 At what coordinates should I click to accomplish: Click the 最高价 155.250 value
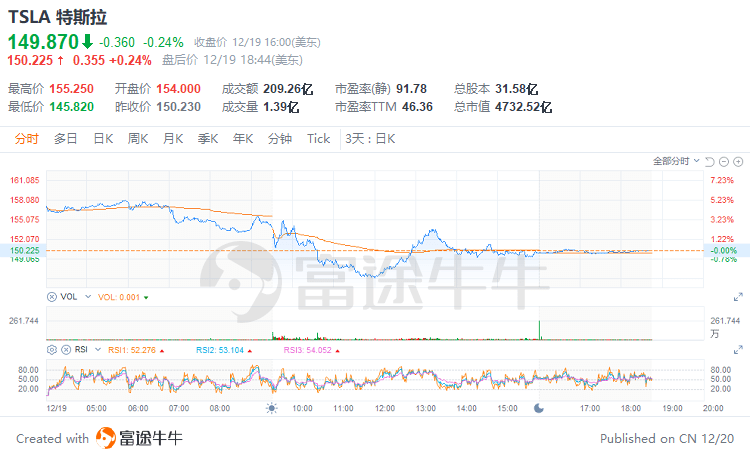click(x=71, y=89)
